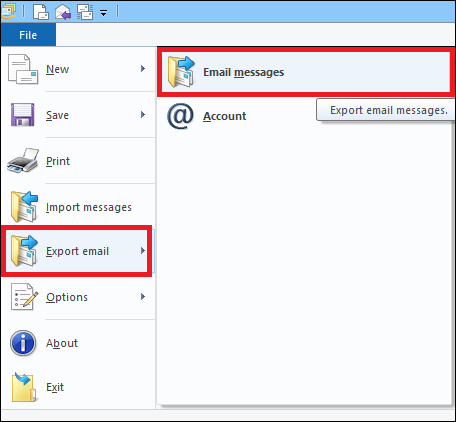Screen dimensions: 456x422
Task: Click the @ Account export icon
Action: [x=180, y=116]
